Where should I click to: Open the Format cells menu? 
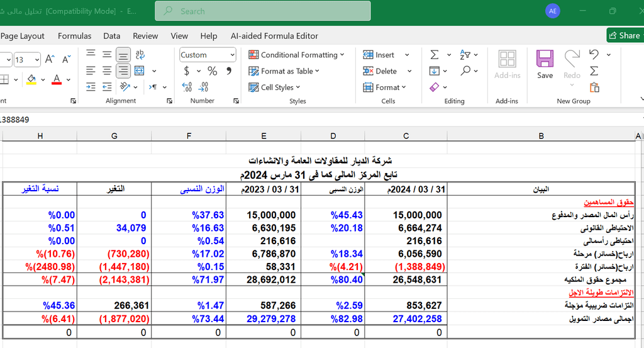point(384,87)
